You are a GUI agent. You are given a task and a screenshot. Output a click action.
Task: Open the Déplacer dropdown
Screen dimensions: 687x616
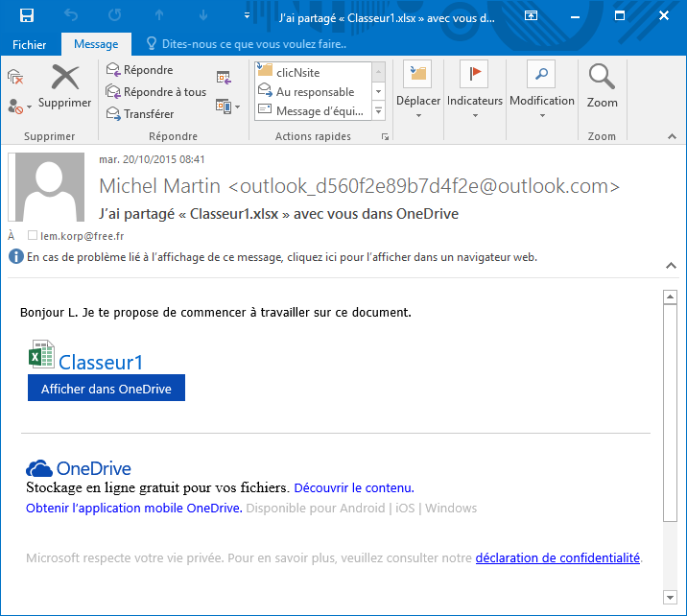pyautogui.click(x=418, y=91)
